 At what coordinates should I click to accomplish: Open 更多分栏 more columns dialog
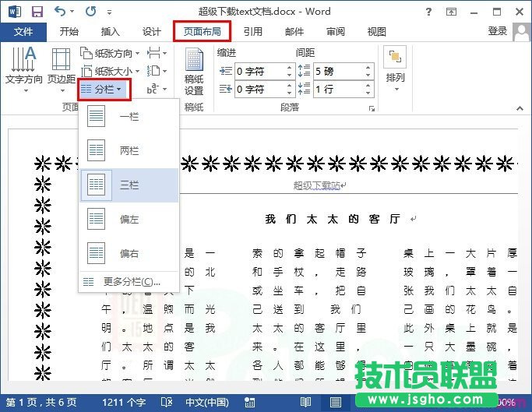(130, 281)
